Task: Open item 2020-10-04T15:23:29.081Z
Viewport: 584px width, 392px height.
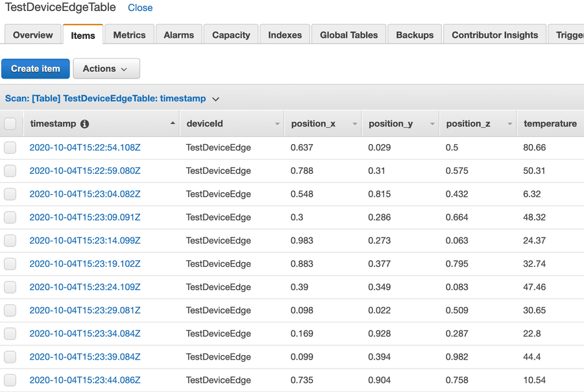Action: (x=85, y=310)
